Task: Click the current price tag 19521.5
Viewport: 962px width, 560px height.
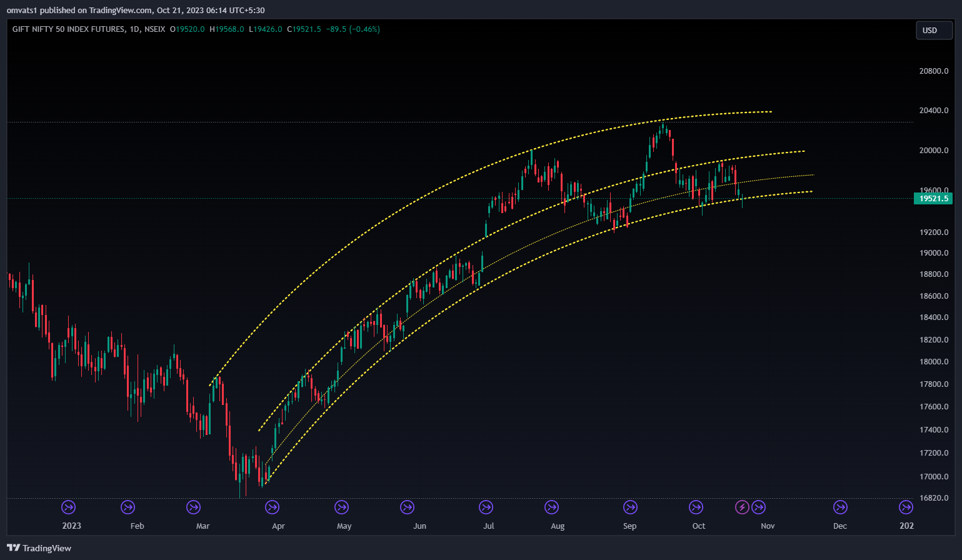Action: point(933,199)
